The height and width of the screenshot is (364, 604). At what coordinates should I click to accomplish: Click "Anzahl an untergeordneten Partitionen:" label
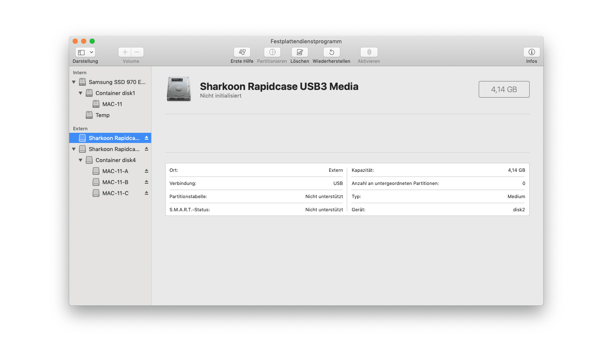(395, 183)
